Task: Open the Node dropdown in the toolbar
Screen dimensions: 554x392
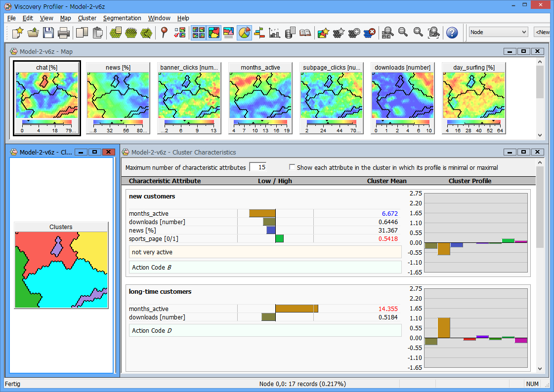Action: point(498,32)
